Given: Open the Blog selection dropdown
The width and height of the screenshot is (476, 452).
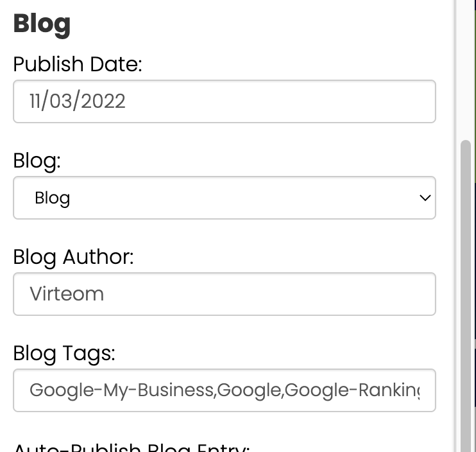Looking at the screenshot, I should [224, 198].
